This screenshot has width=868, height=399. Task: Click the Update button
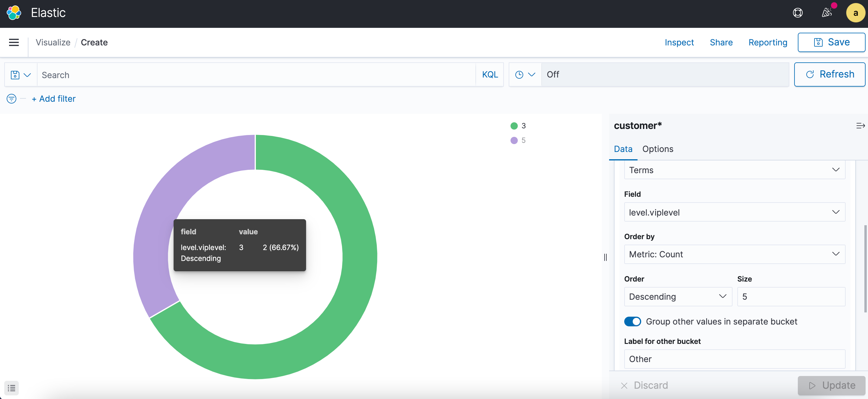[x=832, y=385]
